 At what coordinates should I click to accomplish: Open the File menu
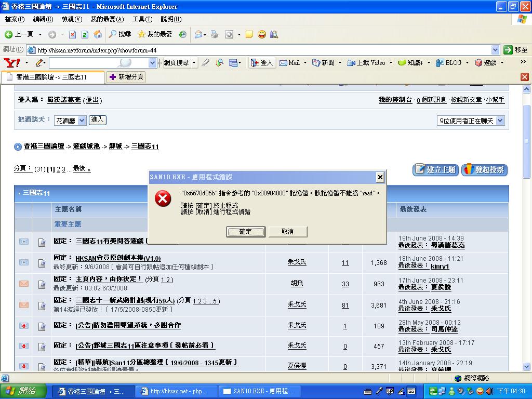(15, 19)
